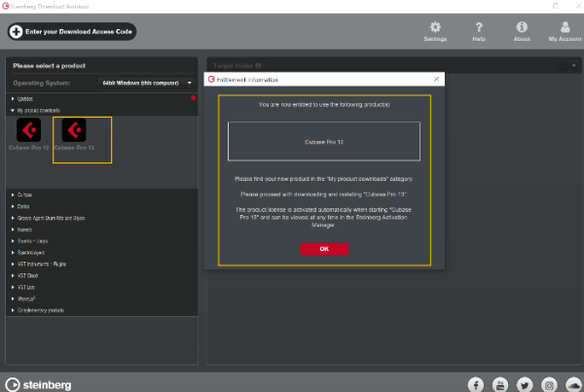Click the Entitlement Information title bar logo
Viewport: 584px width, 392px height.
click(211, 80)
